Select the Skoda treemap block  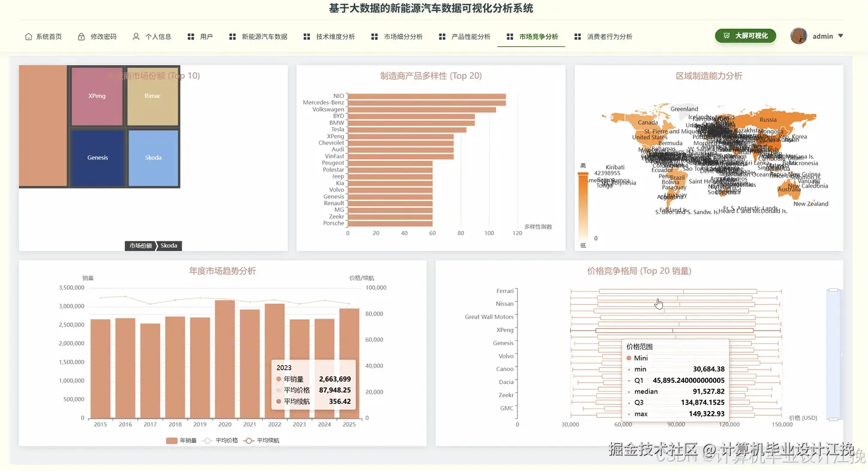tap(153, 158)
